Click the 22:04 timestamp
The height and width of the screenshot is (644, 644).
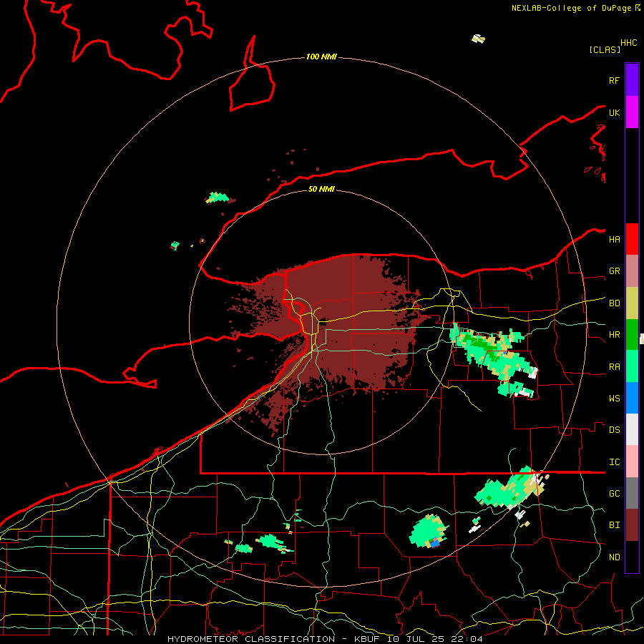(x=466, y=639)
